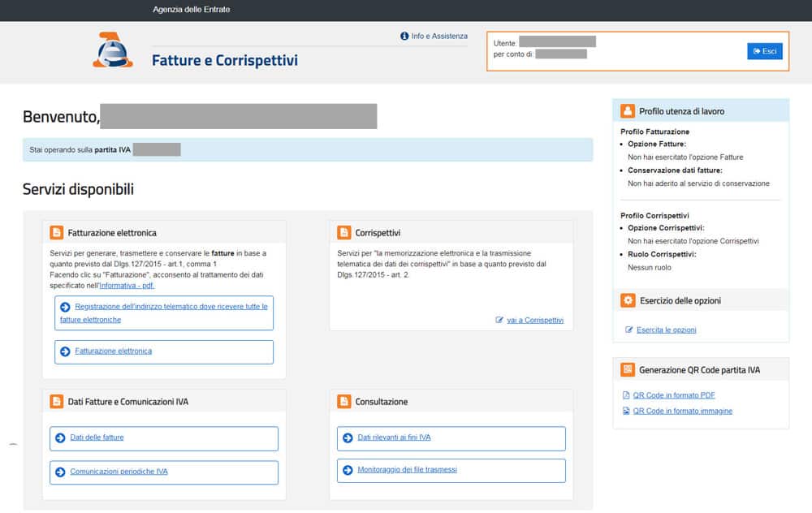The image size is (812, 513).
Task: Go to Fatturazione elettronica service link
Action: 113,351
